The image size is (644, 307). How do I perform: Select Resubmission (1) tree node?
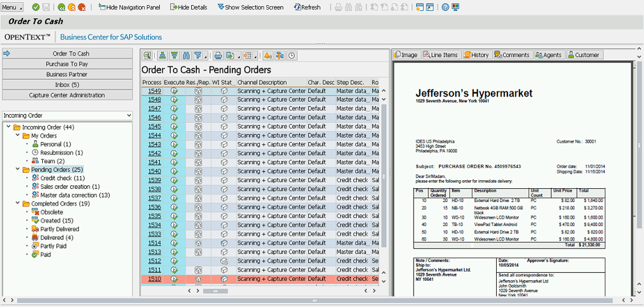click(x=61, y=153)
